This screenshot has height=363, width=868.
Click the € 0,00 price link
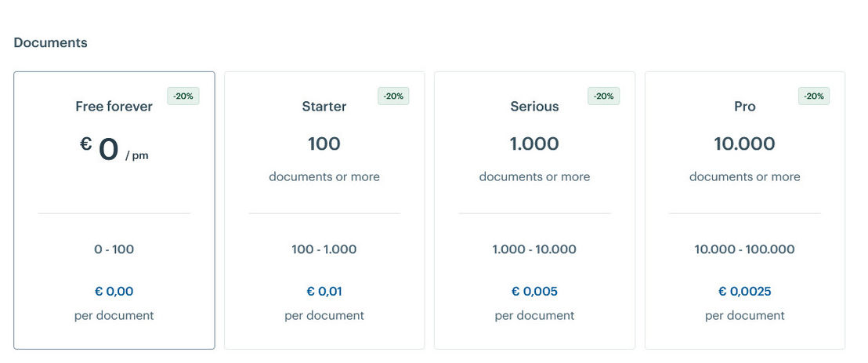click(x=114, y=292)
